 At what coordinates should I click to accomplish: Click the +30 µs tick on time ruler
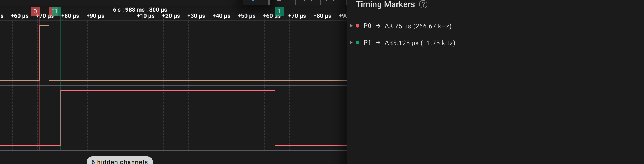tap(196, 16)
